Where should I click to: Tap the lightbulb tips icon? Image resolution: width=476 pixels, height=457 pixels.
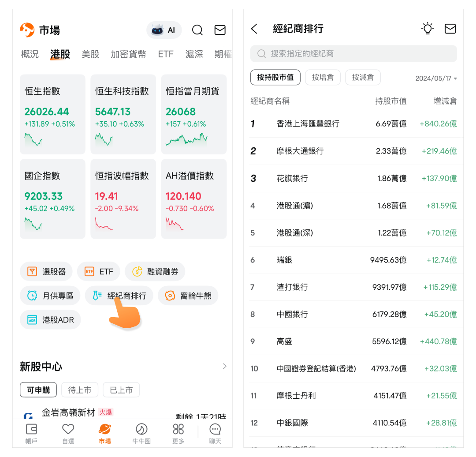pyautogui.click(x=427, y=29)
